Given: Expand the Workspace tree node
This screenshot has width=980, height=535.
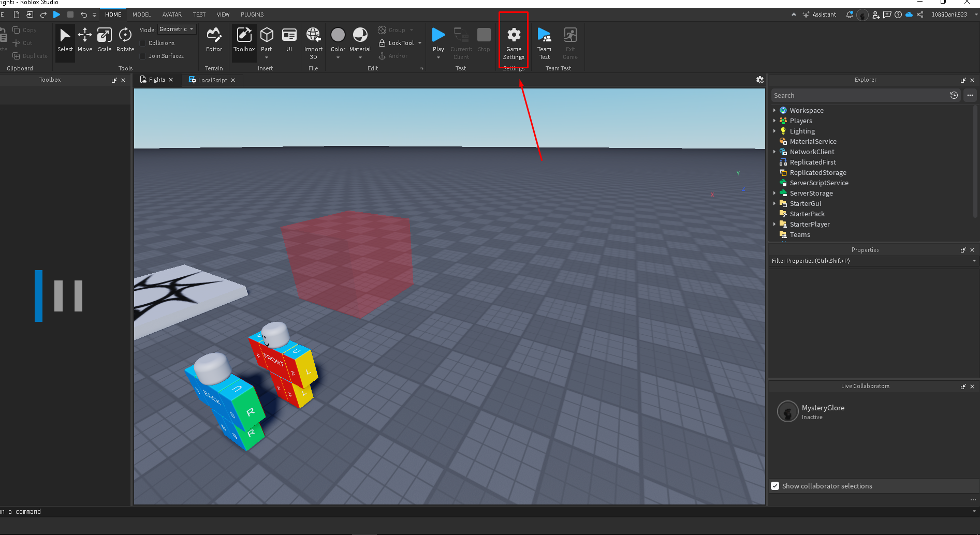Looking at the screenshot, I should coord(774,110).
